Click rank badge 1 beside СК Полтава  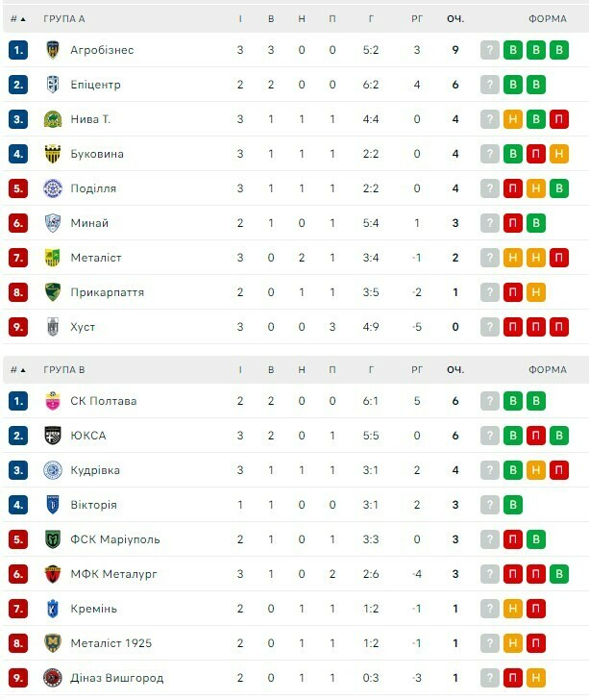(18, 401)
